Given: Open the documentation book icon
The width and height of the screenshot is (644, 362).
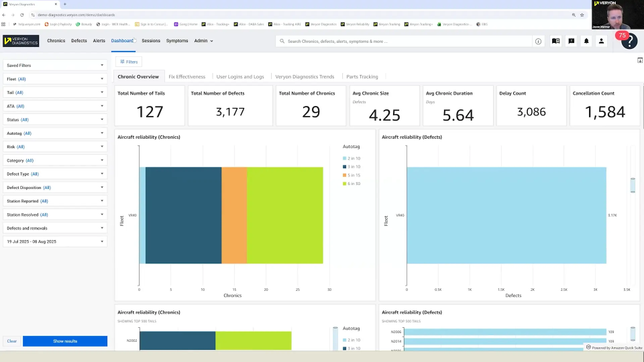Looking at the screenshot, I should click(x=555, y=41).
